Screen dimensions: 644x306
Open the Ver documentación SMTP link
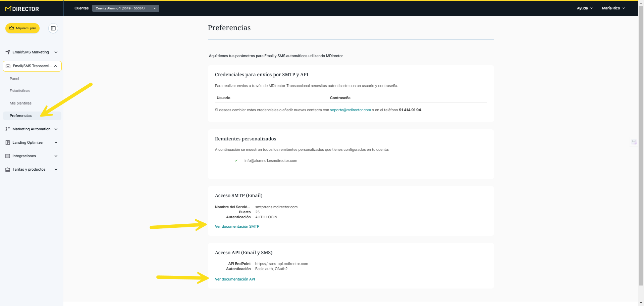(237, 226)
